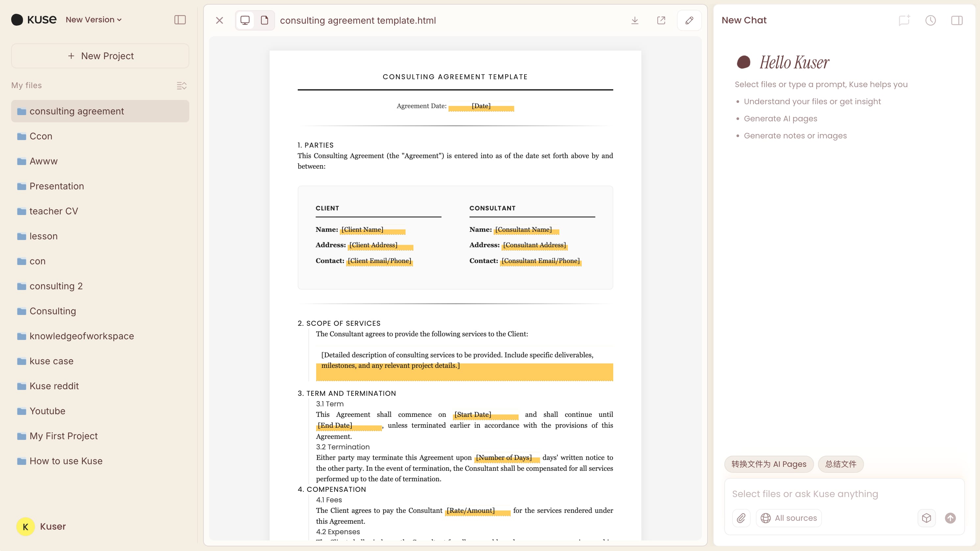Open the chat history
Screen dimensions: 980x551
931,20
